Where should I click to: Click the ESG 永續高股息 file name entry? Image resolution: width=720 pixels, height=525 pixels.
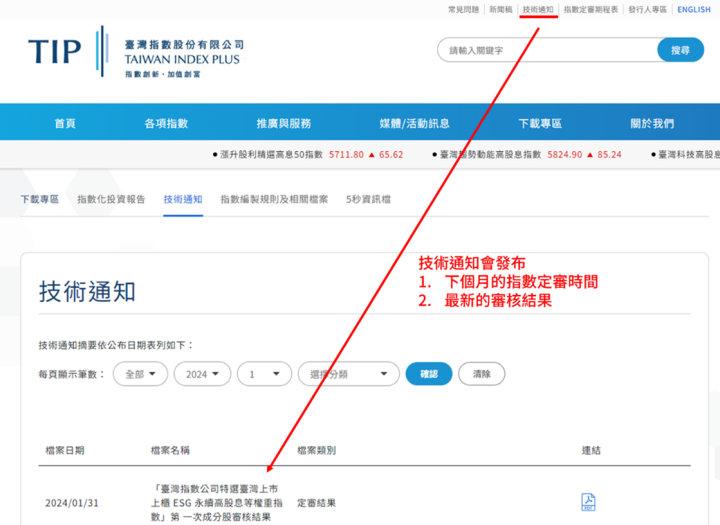(x=217, y=503)
